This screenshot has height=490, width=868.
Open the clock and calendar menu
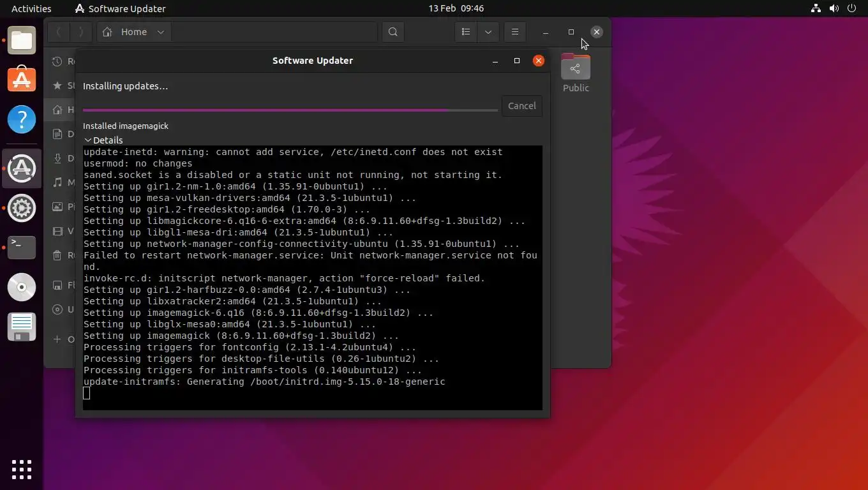click(x=456, y=8)
